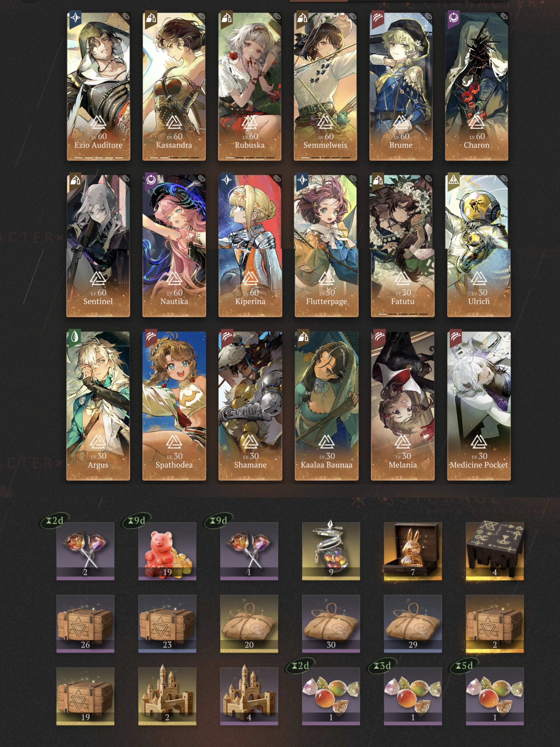The image size is (560, 747).
Task: Click the red gummy bear item
Action: coord(167,551)
